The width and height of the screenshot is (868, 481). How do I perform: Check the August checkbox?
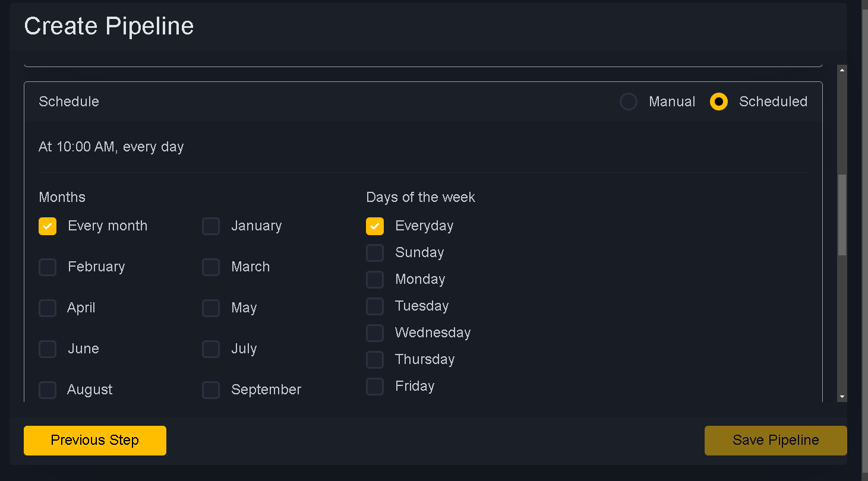click(48, 390)
